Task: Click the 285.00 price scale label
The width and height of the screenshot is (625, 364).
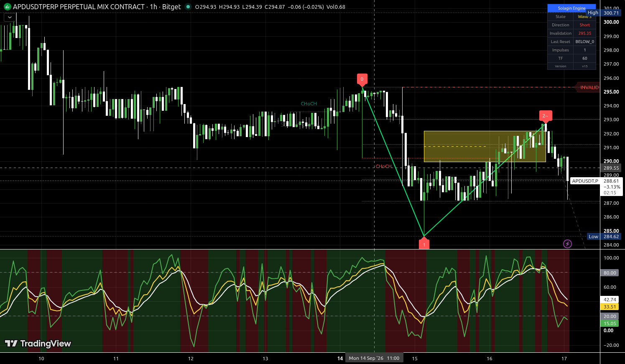Action: [611, 231]
